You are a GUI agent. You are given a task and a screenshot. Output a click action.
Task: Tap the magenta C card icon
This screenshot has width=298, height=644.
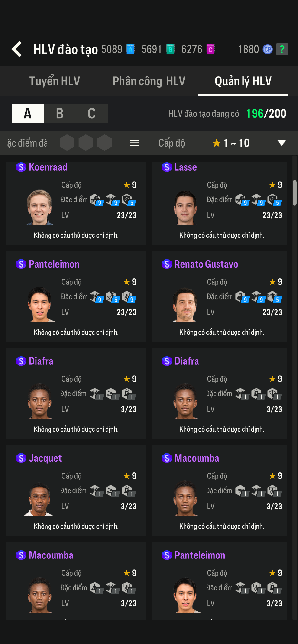coord(211,49)
